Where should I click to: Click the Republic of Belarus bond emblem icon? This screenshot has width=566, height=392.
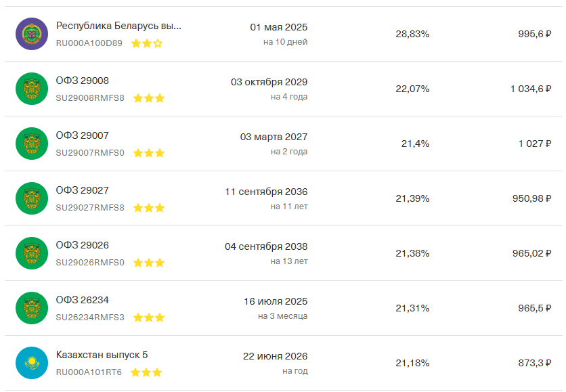click(32, 34)
